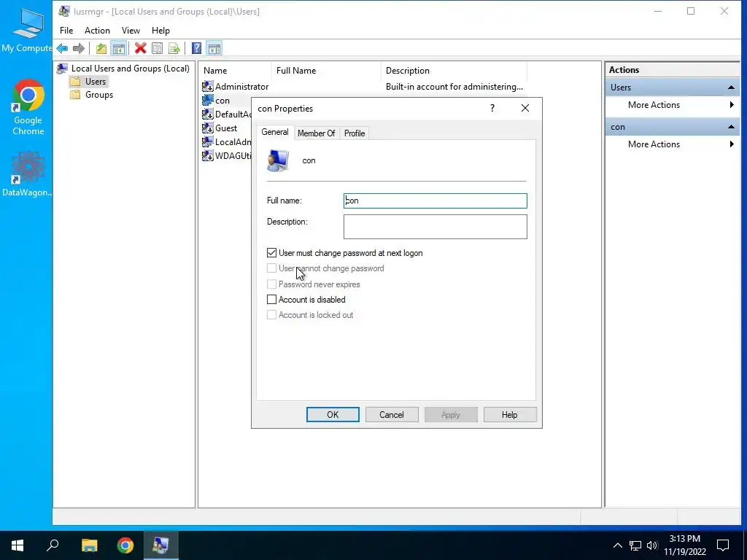
Task: Click the Description text box
Action: click(435, 227)
